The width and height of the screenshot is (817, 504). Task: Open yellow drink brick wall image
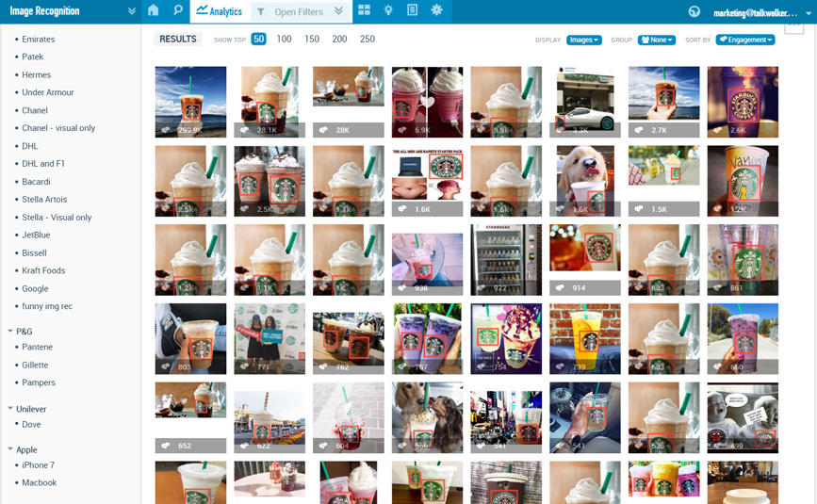tap(585, 339)
